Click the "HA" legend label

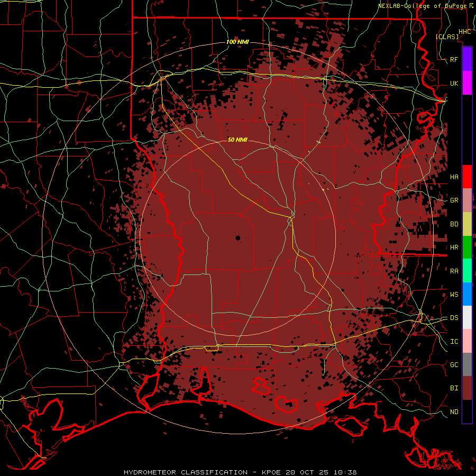[x=454, y=177]
